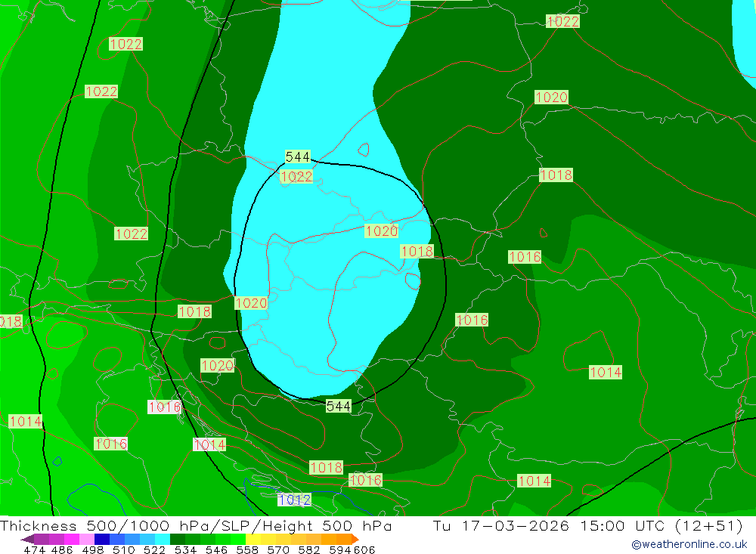
Task: Click the 1020 label inside the cyan area
Action: 381,231
